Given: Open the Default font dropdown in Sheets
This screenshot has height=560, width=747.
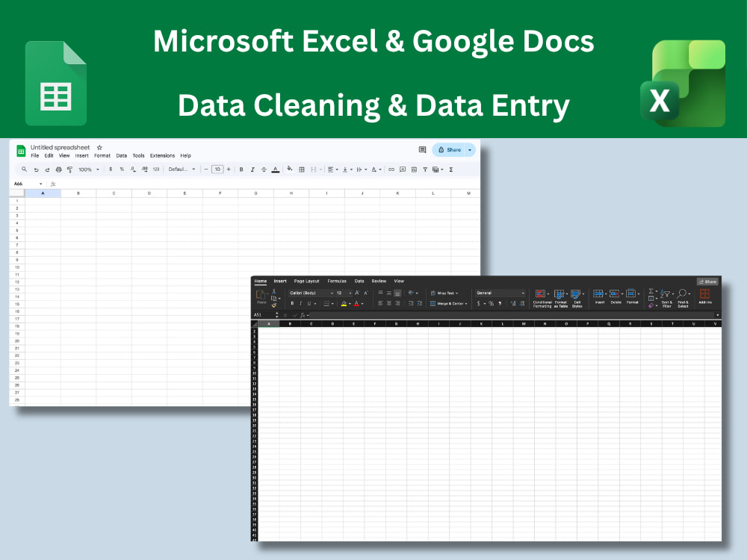Looking at the screenshot, I should (x=182, y=169).
